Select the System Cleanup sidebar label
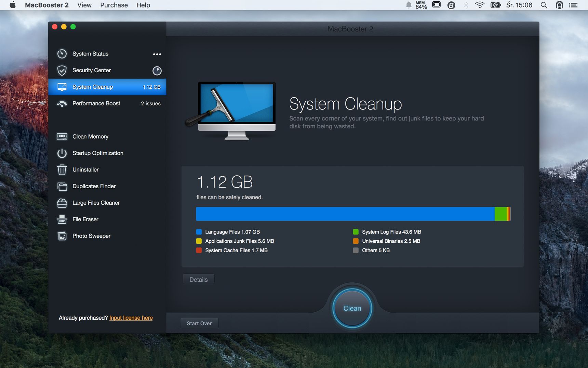This screenshot has width=588, height=368. click(x=93, y=87)
